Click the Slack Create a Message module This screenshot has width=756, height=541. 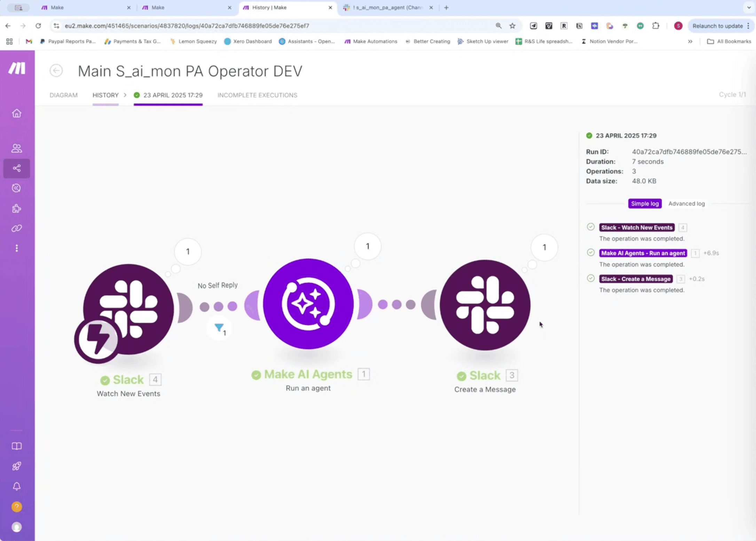(485, 305)
